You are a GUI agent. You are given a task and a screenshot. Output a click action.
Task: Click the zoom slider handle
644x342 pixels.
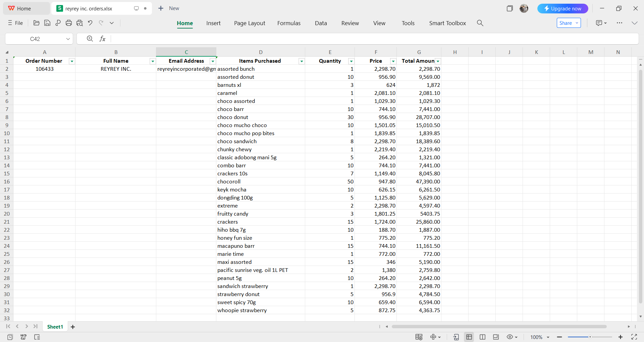[x=590, y=337]
